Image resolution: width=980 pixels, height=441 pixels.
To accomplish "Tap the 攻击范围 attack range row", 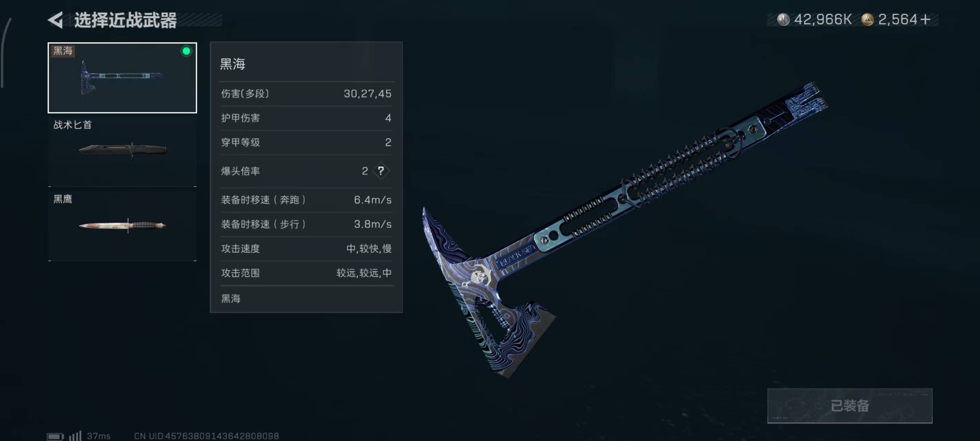I will (x=306, y=273).
